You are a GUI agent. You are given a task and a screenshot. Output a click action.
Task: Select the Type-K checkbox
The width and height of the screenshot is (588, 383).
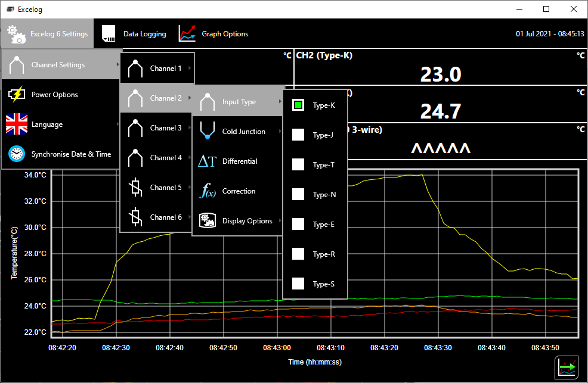coord(298,105)
